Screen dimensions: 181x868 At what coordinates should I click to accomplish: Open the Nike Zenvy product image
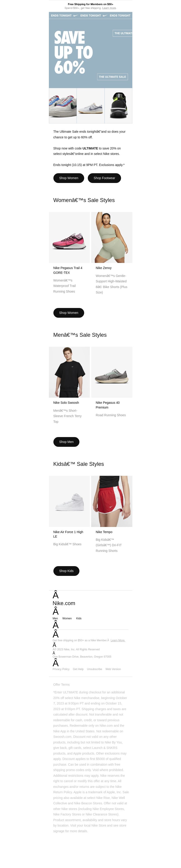112,237
